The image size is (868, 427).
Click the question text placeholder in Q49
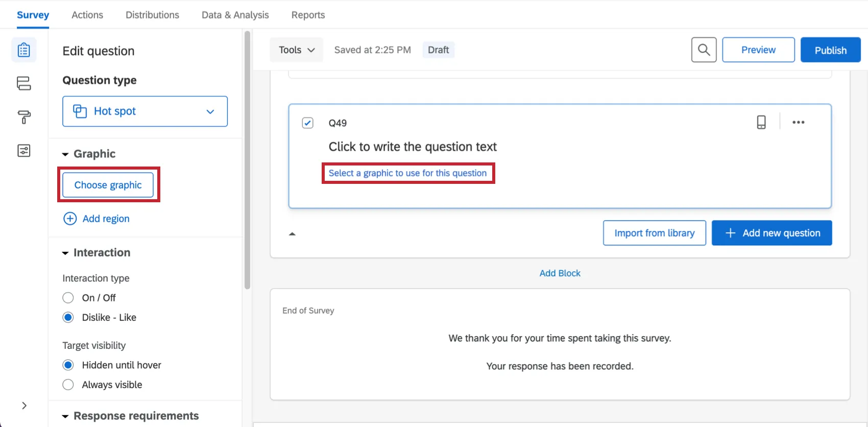[413, 147]
